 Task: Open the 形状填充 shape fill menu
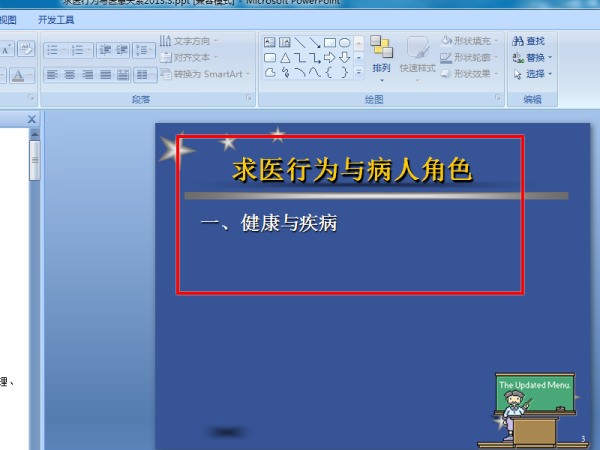tap(469, 41)
